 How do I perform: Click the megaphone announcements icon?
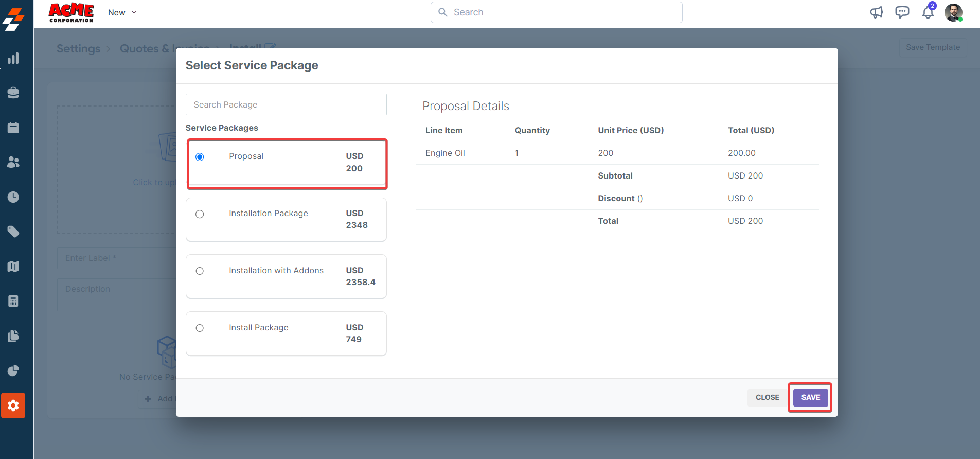(877, 12)
